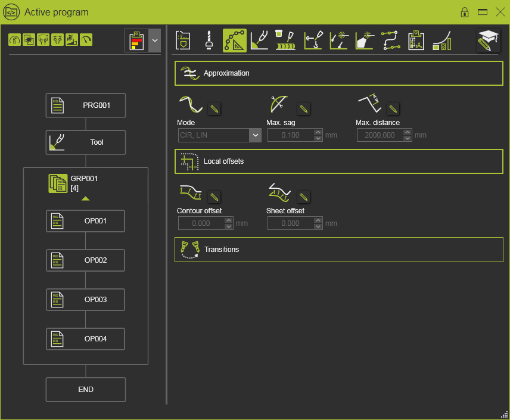Click the dual torch arc filter icon
The width and height of the screenshot is (510, 420).
click(43, 40)
